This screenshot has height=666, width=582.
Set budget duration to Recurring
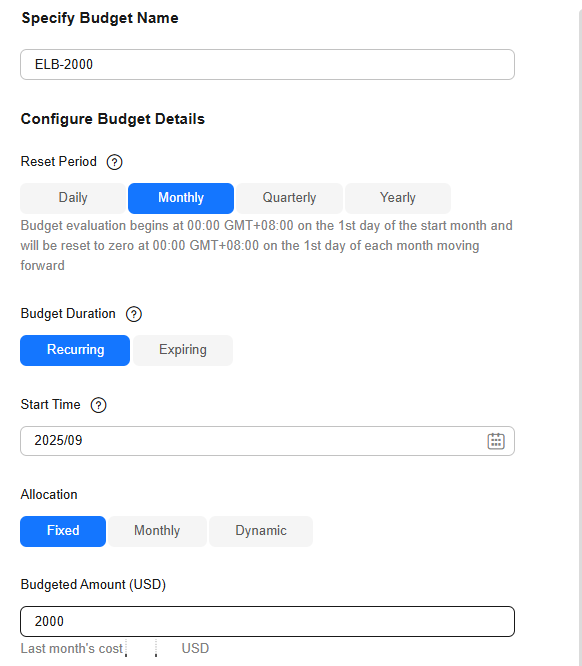click(75, 350)
